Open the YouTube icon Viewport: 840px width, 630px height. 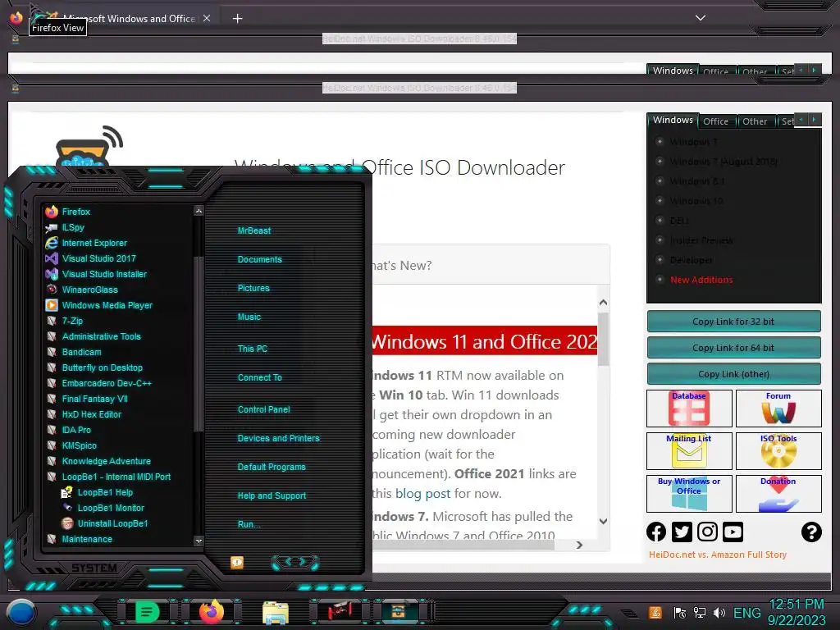tap(733, 532)
